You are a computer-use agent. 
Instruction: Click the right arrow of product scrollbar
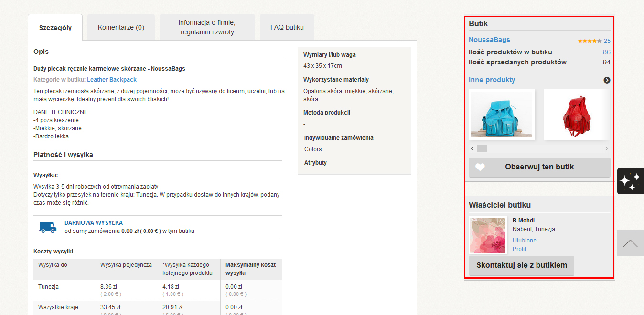tap(607, 149)
